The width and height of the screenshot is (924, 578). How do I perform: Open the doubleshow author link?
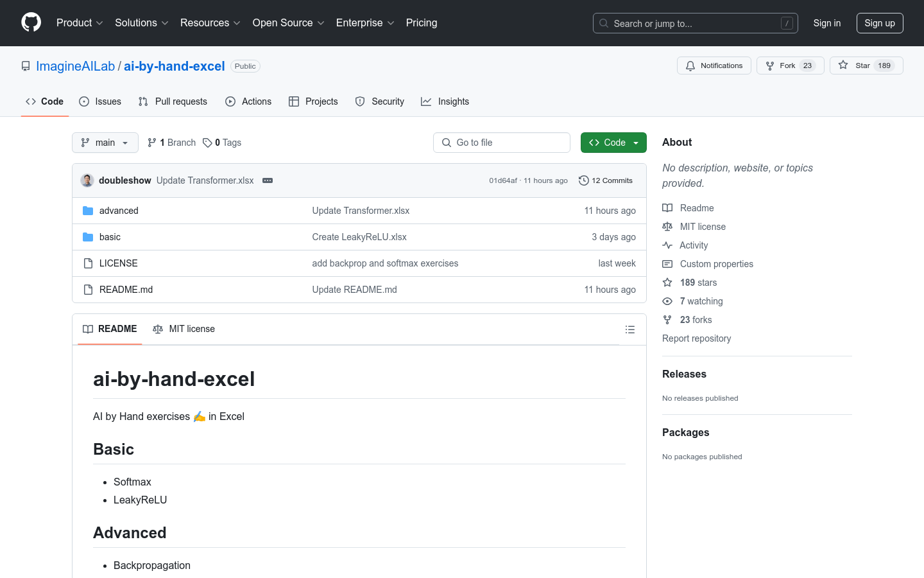click(x=125, y=180)
